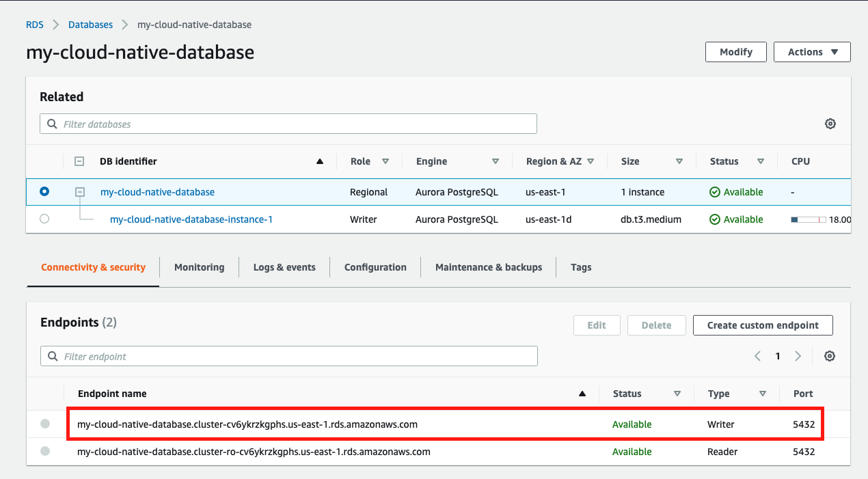The height and width of the screenshot is (479, 868).
Task: Sort endpoints by Type column
Action: 763,394
